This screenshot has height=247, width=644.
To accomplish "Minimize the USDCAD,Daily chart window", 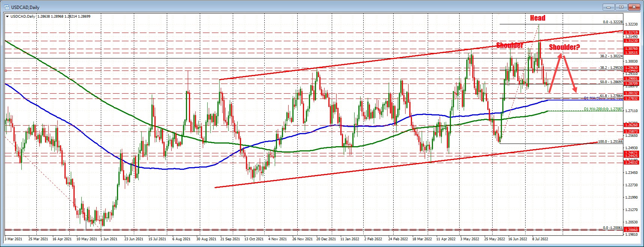I will tap(609, 7).
